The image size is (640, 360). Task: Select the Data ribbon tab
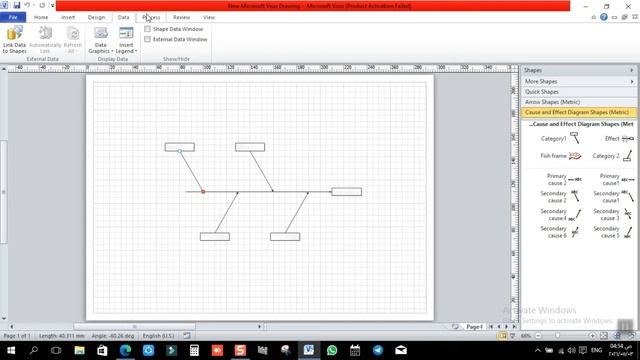[123, 17]
